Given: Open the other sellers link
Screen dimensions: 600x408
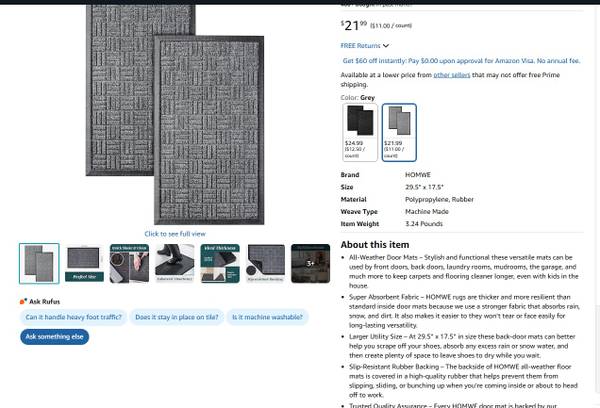Looking at the screenshot, I should tap(452, 75).
